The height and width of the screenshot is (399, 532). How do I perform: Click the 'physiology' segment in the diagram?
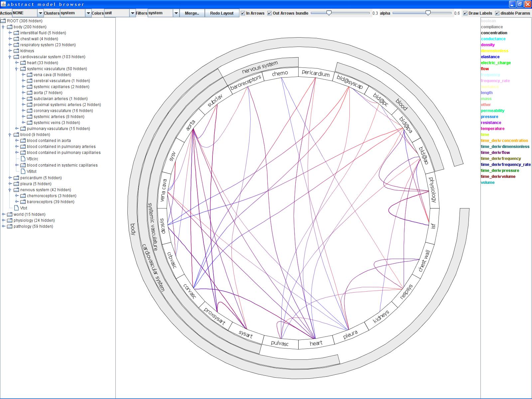[432, 190]
